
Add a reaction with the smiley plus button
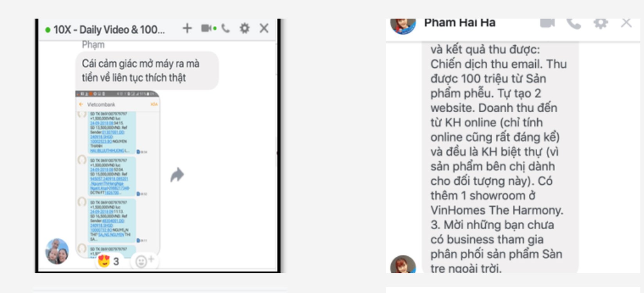point(144,261)
